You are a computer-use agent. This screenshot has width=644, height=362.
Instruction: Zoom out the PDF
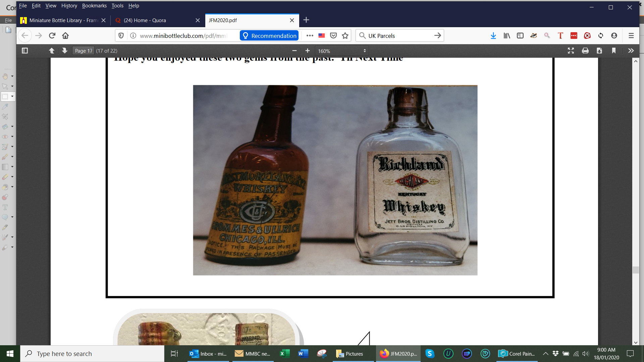coord(294,51)
